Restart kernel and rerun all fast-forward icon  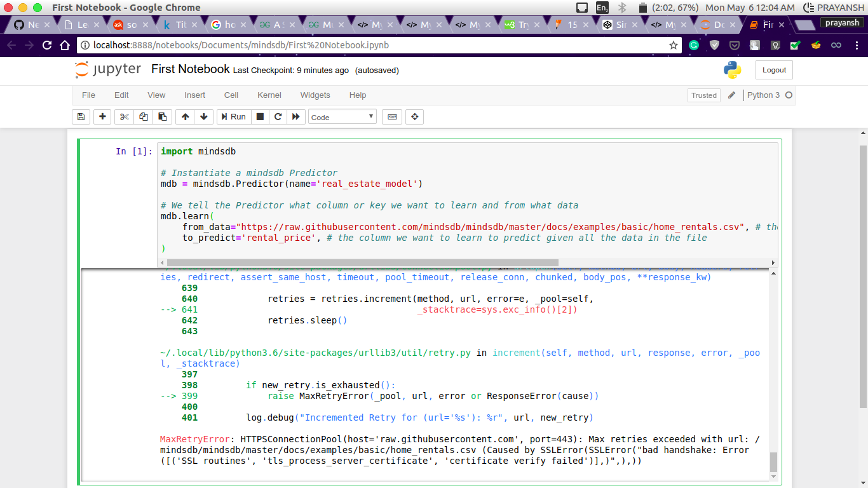295,117
